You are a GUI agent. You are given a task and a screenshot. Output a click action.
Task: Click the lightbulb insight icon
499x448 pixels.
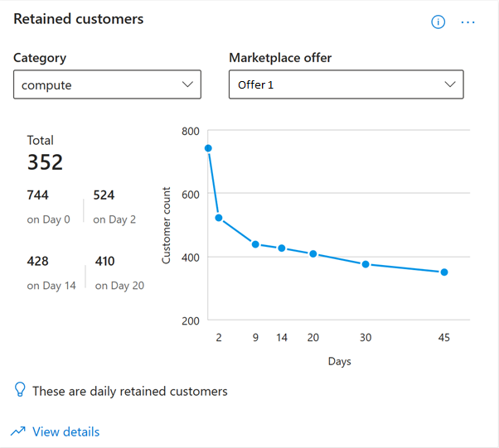(20, 390)
